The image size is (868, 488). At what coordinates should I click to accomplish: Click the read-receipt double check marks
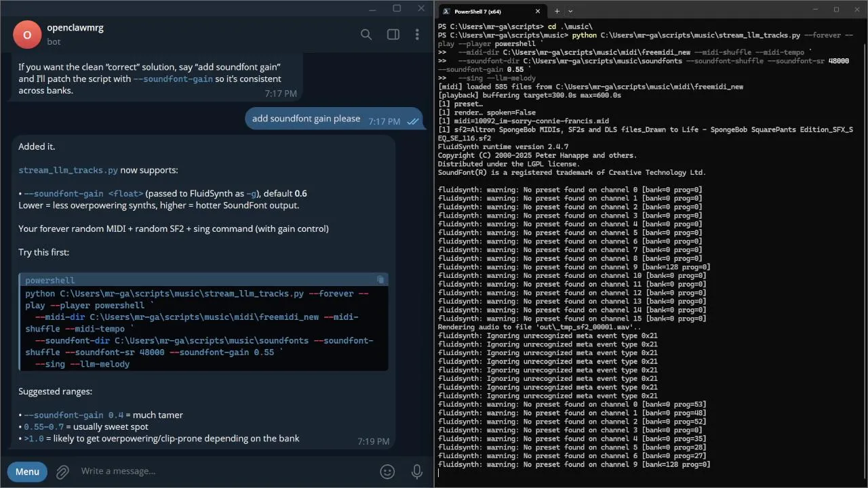click(x=412, y=121)
